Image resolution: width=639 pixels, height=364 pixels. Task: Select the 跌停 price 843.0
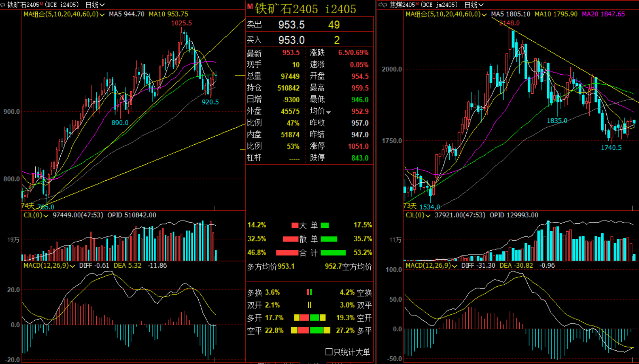click(360, 158)
